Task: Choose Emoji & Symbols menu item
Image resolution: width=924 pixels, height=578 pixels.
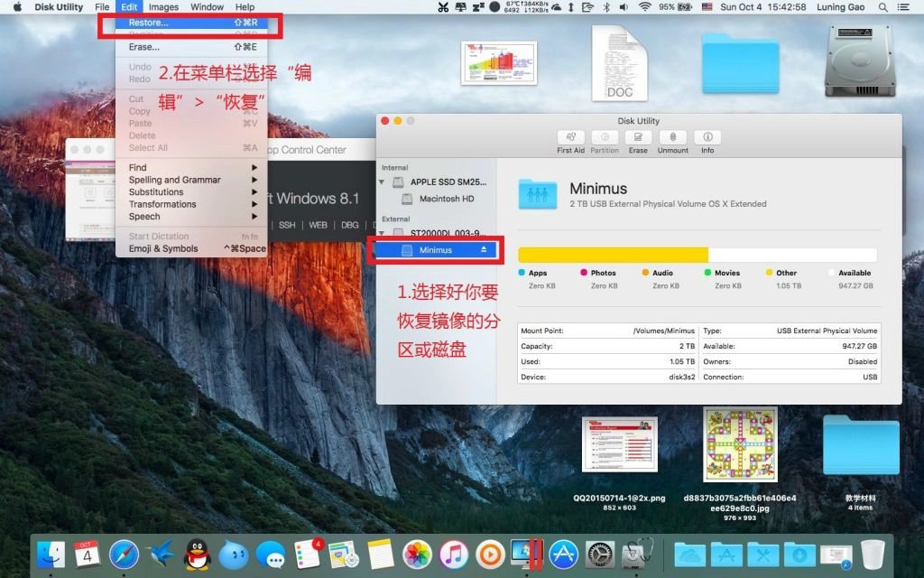Action: [x=191, y=248]
